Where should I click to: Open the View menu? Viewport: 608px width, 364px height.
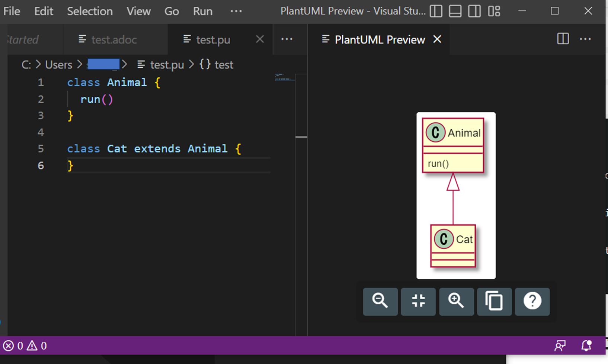pyautogui.click(x=138, y=11)
